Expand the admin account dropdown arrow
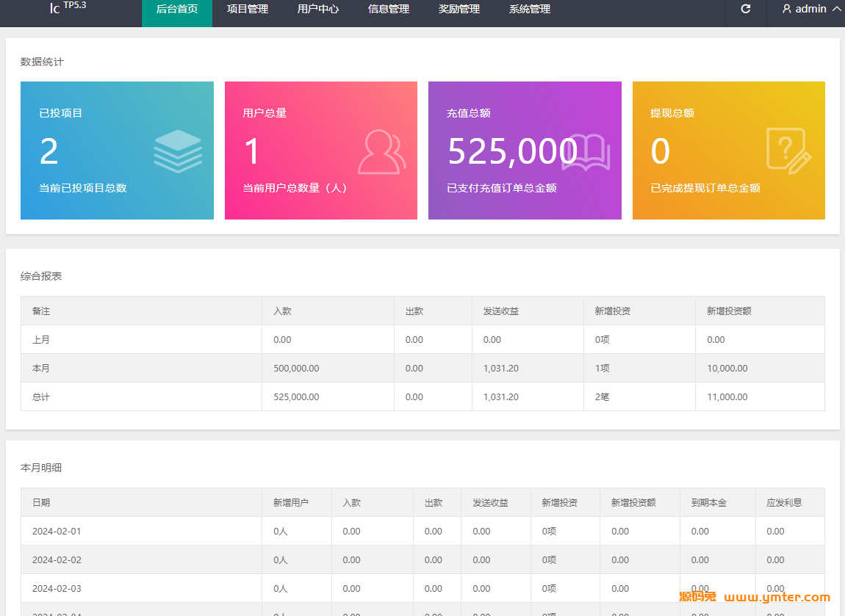845x616 pixels. tap(837, 9)
